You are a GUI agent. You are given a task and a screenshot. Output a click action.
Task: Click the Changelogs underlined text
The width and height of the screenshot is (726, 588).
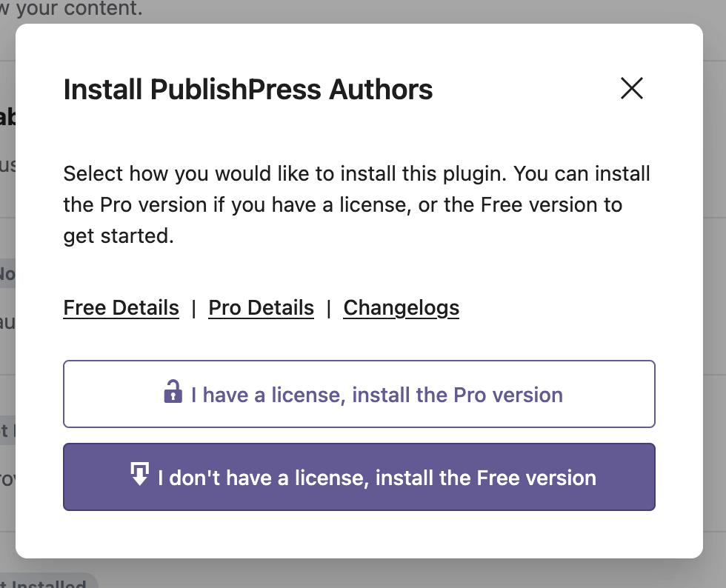[401, 307]
